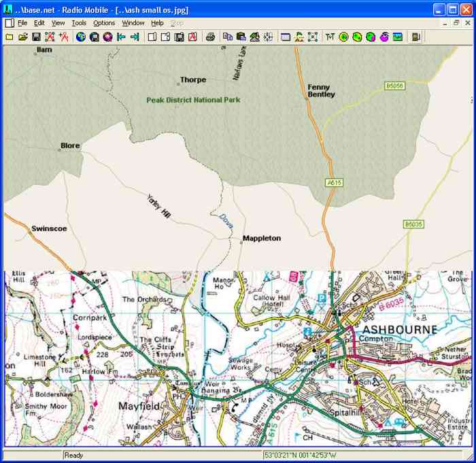Open the Edit menu

(39, 23)
